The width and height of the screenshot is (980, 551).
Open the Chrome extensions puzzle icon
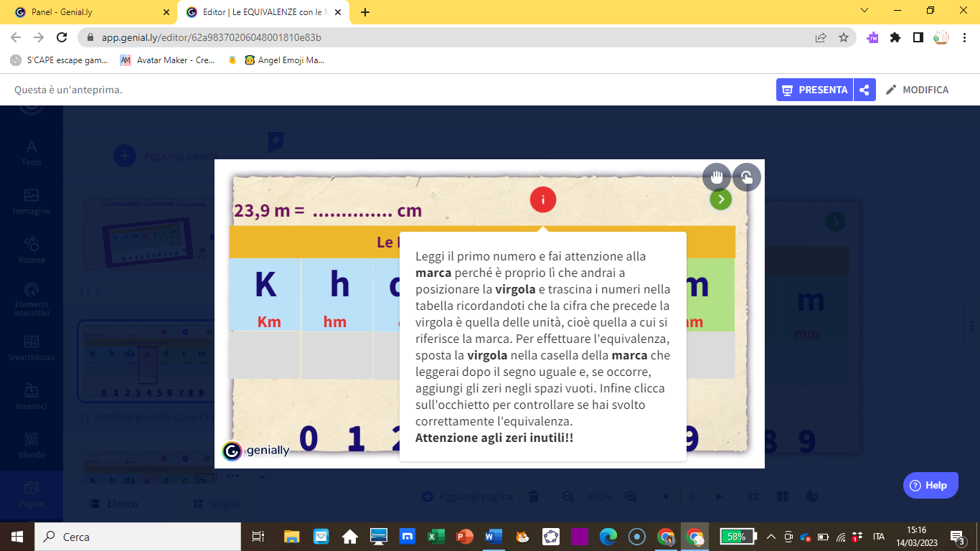pos(895,37)
